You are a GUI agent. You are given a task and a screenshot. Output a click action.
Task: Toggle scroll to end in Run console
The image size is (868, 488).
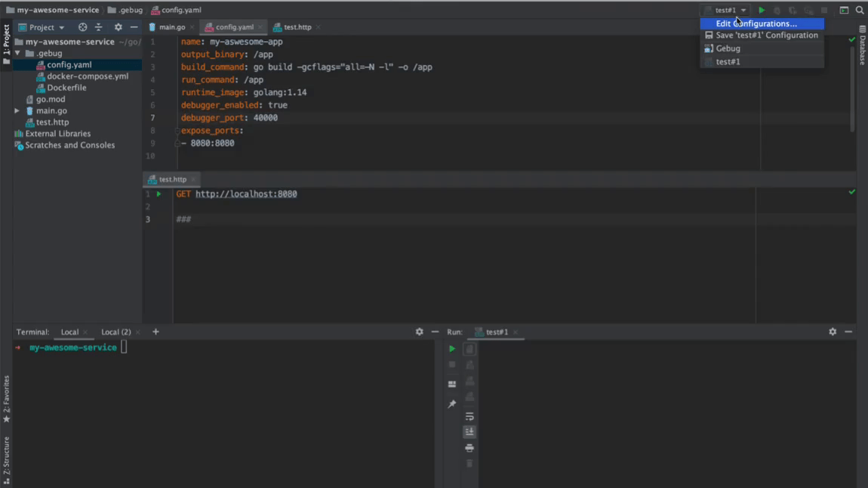tap(469, 431)
